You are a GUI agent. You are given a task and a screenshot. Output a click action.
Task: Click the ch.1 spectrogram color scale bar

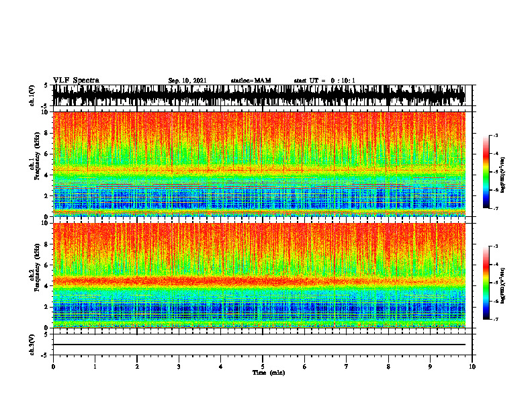[486, 172]
